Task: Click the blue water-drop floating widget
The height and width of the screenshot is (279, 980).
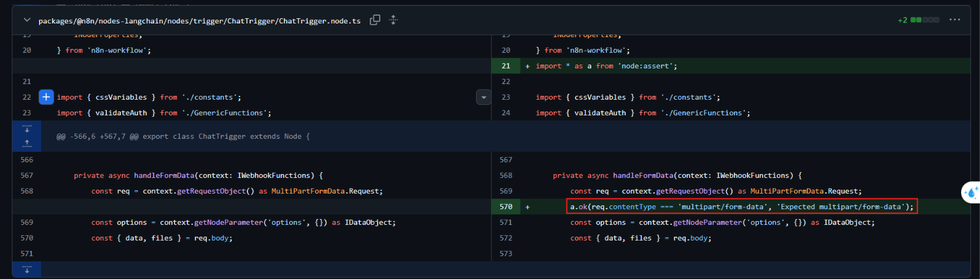Action: [971, 192]
